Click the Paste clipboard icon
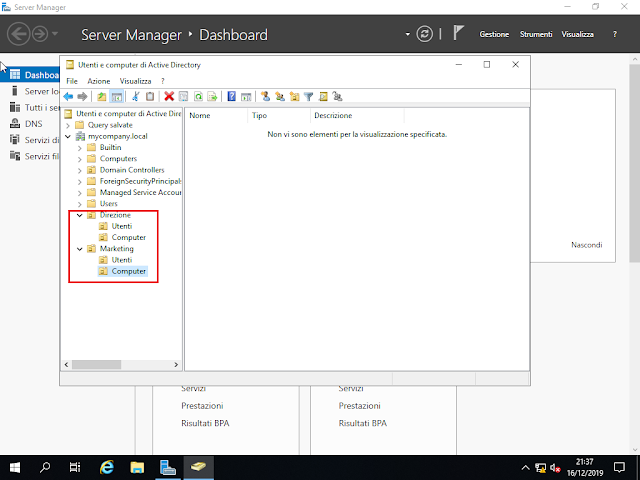 pos(150,97)
